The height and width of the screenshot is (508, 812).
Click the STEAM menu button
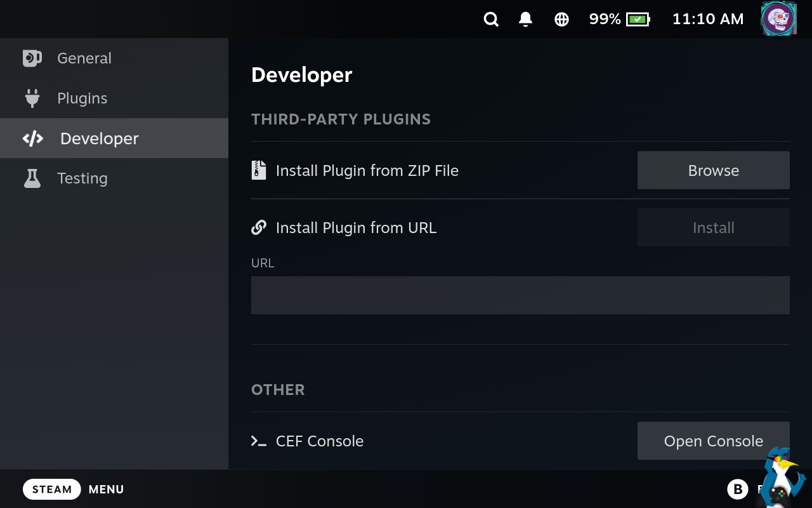(x=52, y=490)
